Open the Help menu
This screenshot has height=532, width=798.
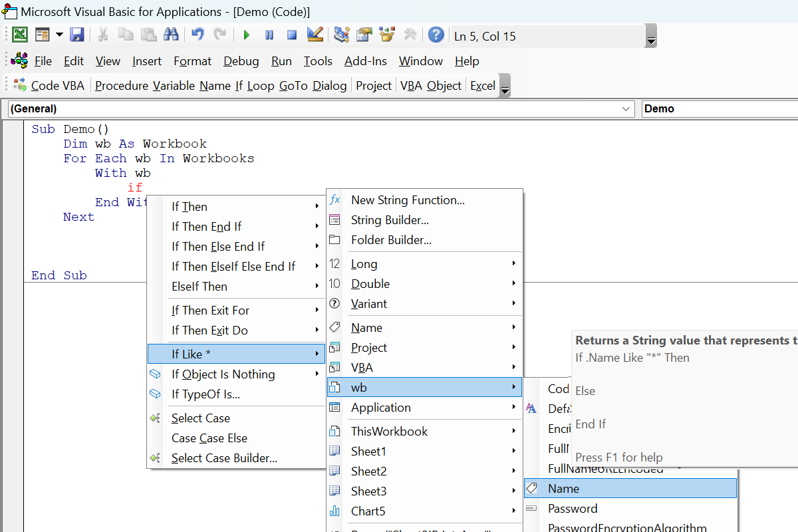[467, 61]
